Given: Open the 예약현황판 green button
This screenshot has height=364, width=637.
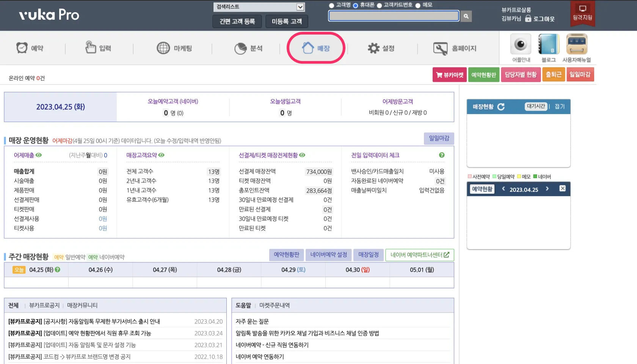Looking at the screenshot, I should pyautogui.click(x=483, y=75).
